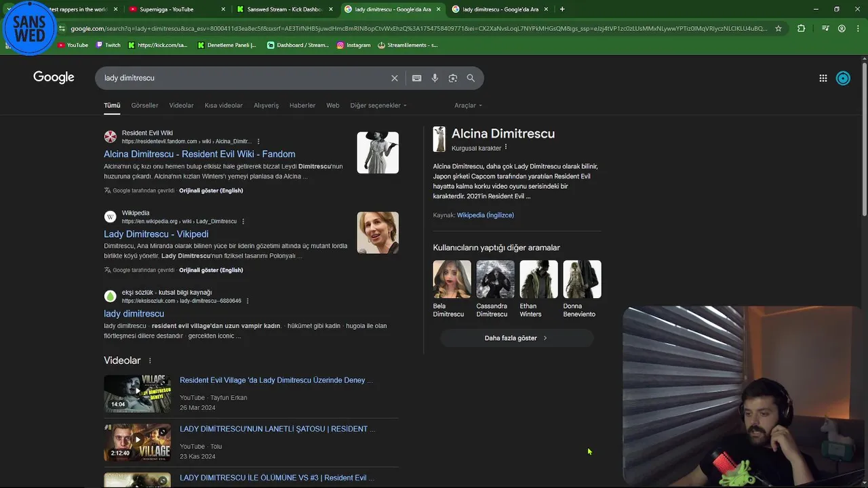Open the https://kick.com/sa... bookmark
This screenshot has width=868, height=488.
[158, 45]
